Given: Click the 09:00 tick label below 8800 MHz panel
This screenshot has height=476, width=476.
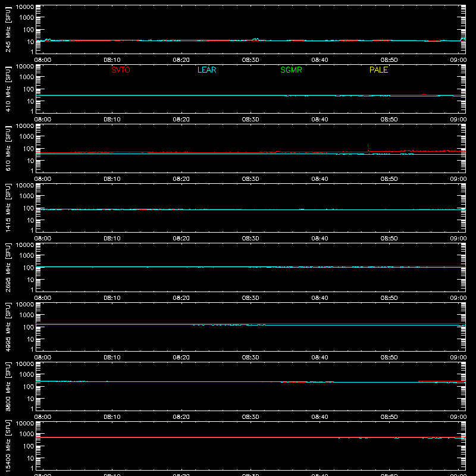Looking at the screenshot, I should coord(458,417).
